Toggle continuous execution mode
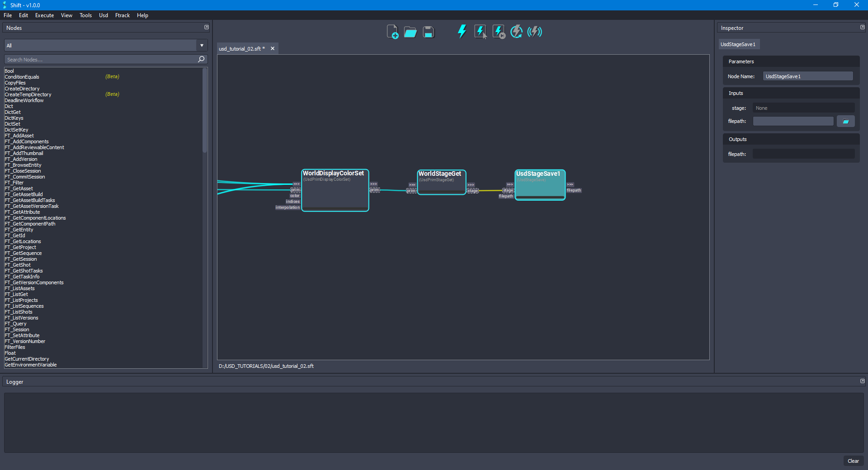 click(x=516, y=31)
